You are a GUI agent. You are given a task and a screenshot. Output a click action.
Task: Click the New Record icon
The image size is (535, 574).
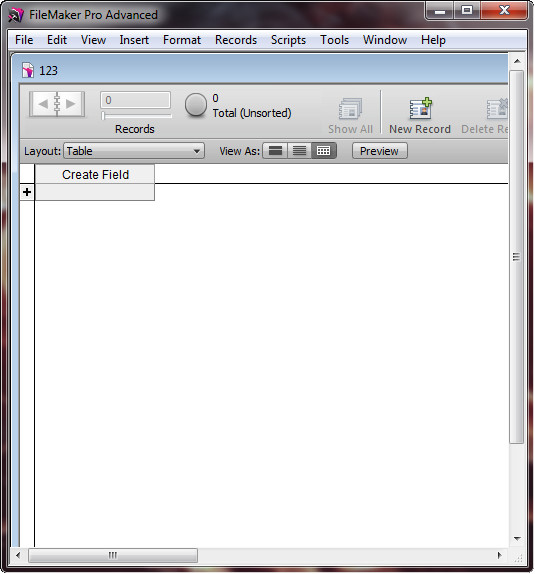(420, 109)
